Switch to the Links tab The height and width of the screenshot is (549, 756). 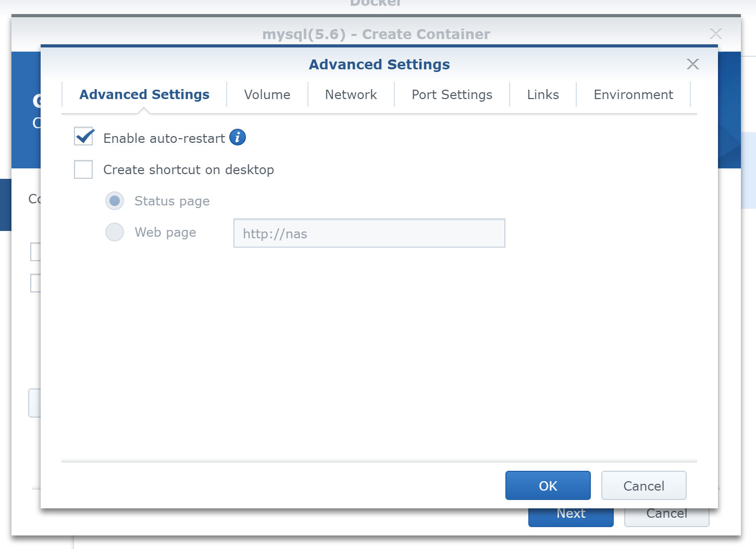[x=542, y=95]
